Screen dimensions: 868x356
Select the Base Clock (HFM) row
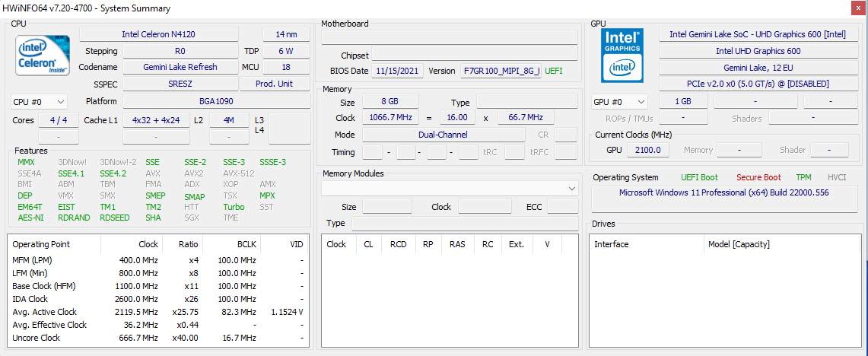157,286
